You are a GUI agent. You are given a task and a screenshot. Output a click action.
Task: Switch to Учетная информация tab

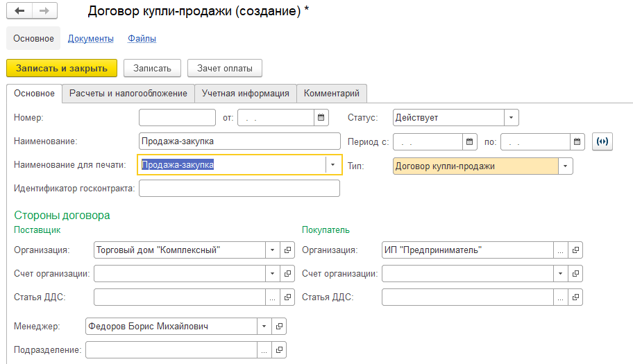(x=246, y=94)
